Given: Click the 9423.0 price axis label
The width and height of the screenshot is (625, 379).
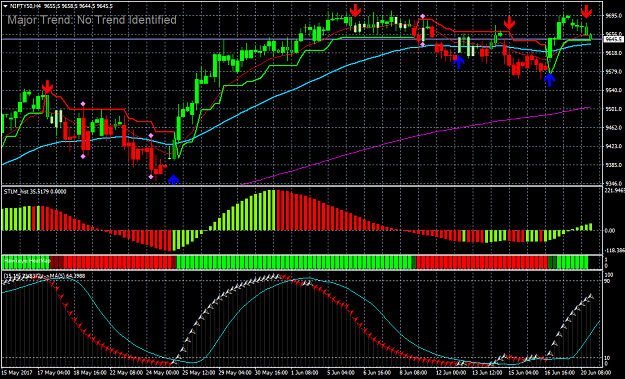Looking at the screenshot, I should (614, 147).
